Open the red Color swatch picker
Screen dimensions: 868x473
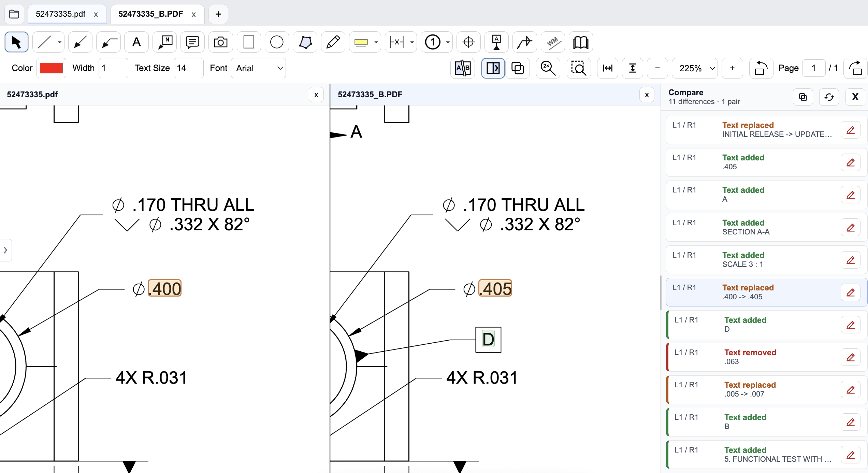(x=51, y=68)
